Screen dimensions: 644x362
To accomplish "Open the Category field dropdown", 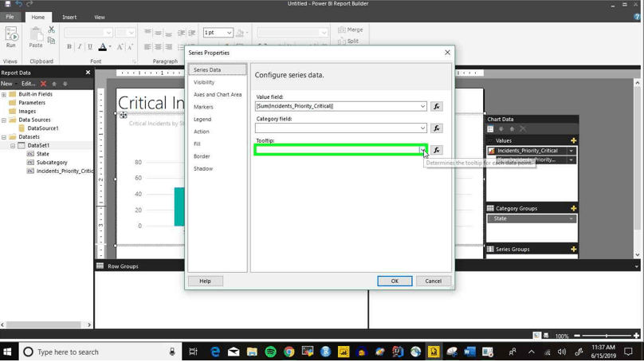I will coord(422,128).
